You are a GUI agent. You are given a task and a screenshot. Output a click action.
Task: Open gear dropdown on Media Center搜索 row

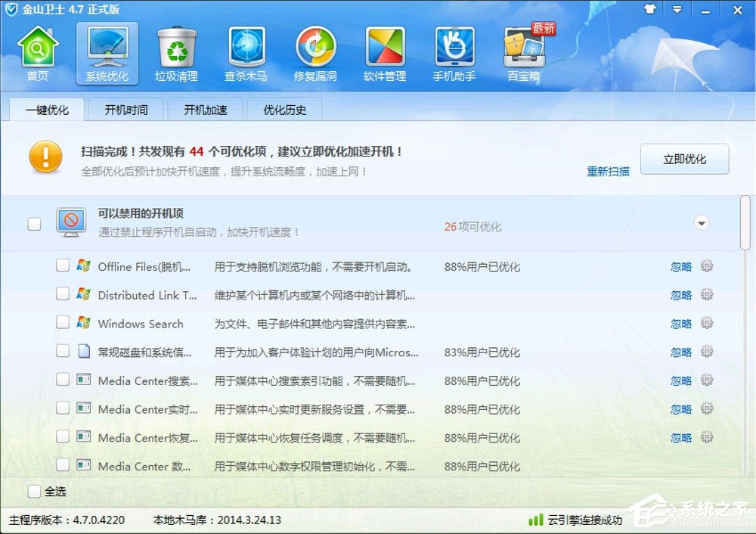(x=707, y=380)
